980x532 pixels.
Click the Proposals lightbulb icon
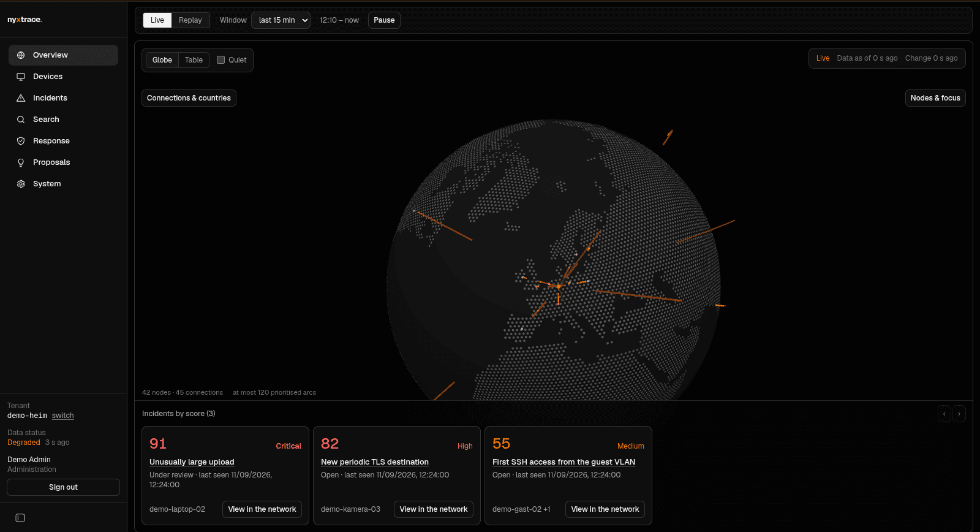point(21,162)
